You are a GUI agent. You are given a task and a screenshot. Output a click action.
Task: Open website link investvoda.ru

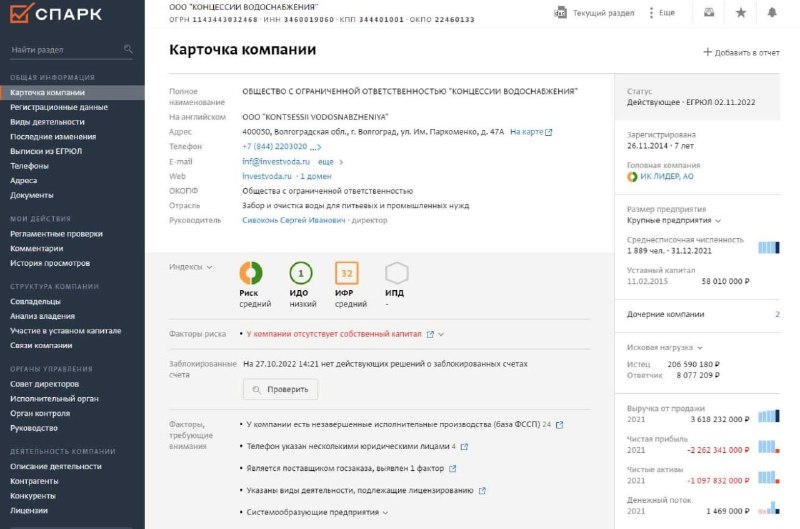coord(266,177)
